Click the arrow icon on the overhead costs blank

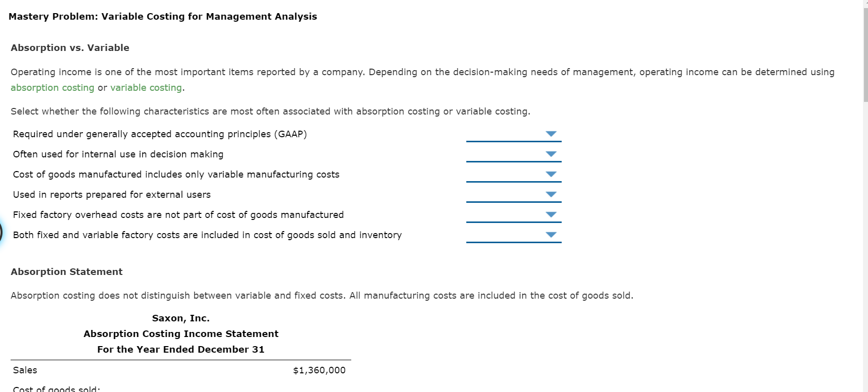tap(552, 214)
